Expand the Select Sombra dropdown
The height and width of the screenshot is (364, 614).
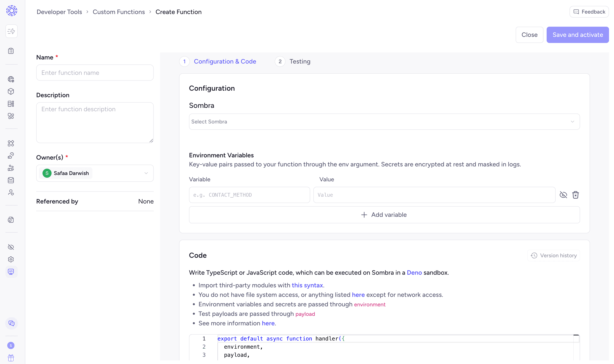pyautogui.click(x=384, y=121)
